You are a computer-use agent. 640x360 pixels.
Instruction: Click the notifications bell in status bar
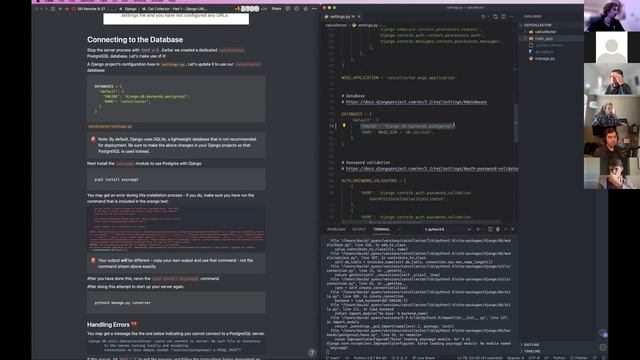click(603, 358)
